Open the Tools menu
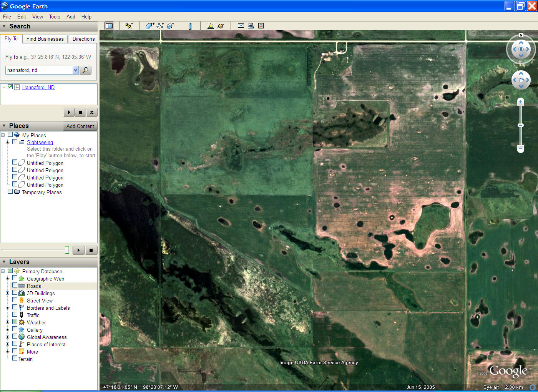Screen dimensions: 538x392 55,17
